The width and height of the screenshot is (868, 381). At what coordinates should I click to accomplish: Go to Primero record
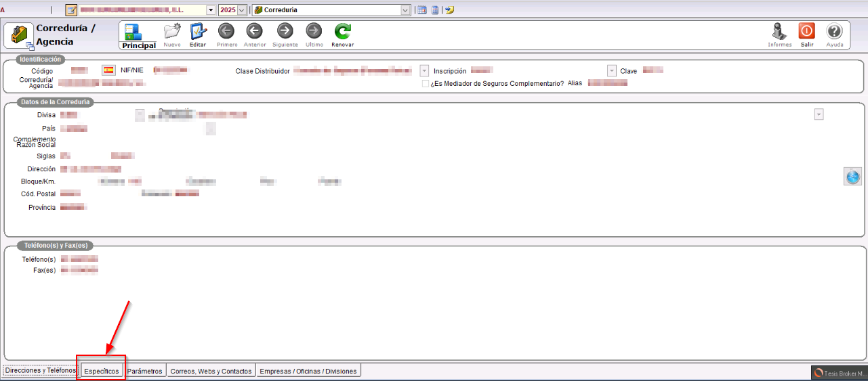[x=227, y=35]
